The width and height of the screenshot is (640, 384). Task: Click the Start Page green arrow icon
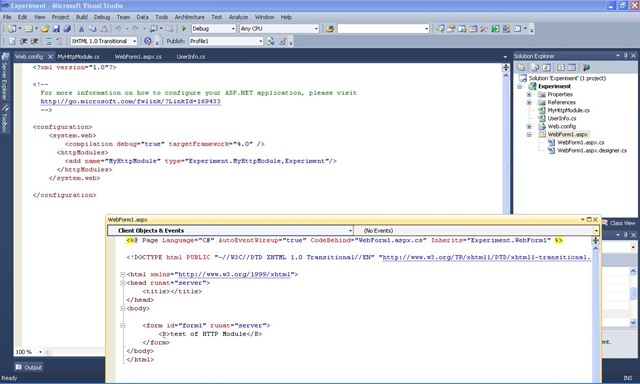[495, 29]
